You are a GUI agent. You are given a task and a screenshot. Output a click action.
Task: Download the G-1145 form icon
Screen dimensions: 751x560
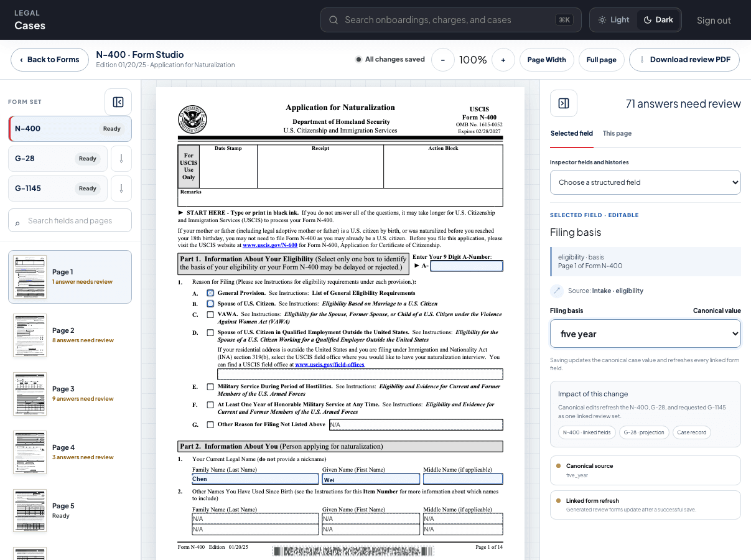tap(121, 189)
